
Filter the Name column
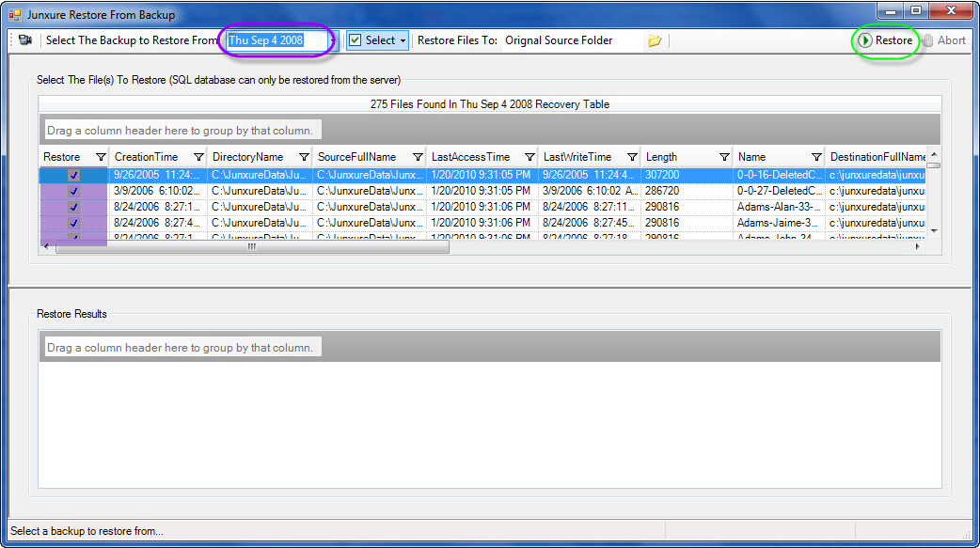[x=816, y=157]
